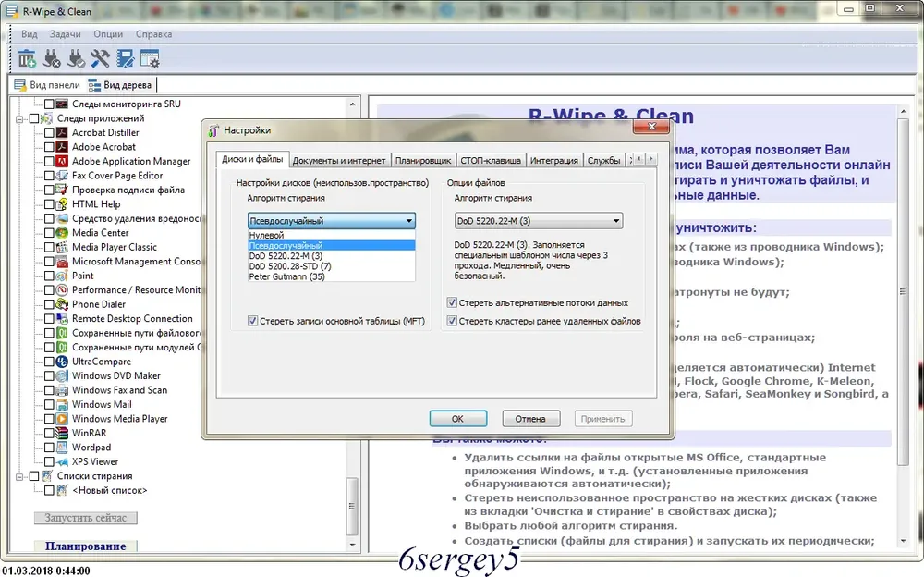Tick the 'Следы мониторинга SRU' checkbox
The image size is (924, 577).
pyautogui.click(x=50, y=104)
